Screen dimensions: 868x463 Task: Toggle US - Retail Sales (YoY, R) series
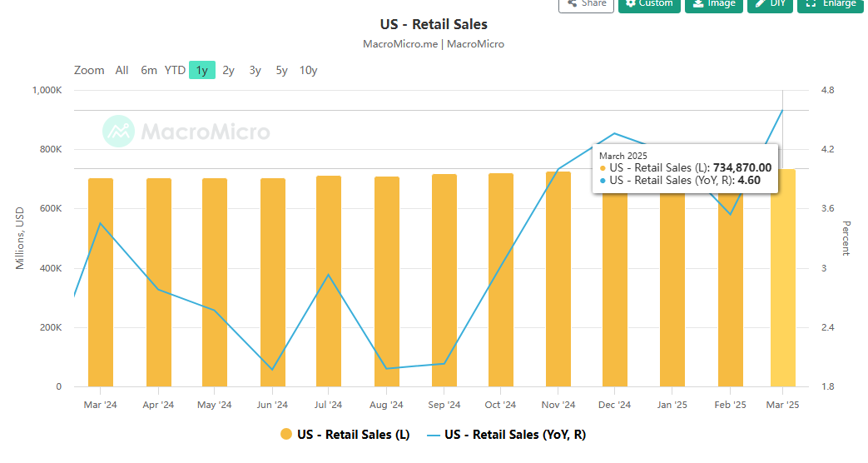pyautogui.click(x=515, y=434)
